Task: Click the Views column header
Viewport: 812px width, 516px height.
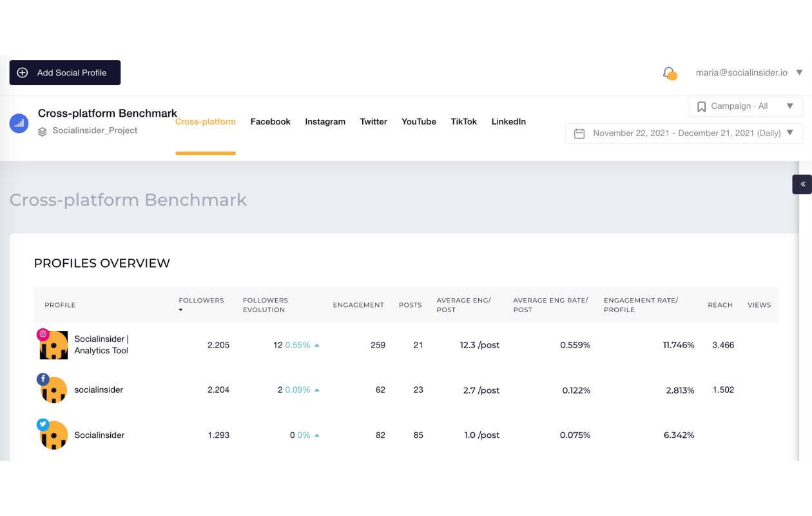Action: 759,305
